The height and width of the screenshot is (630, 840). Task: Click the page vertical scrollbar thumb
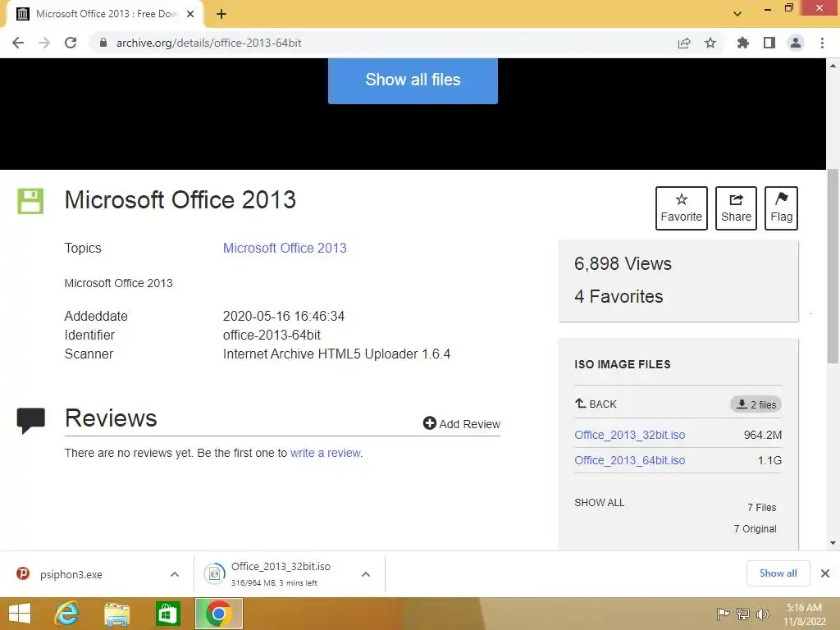click(833, 266)
